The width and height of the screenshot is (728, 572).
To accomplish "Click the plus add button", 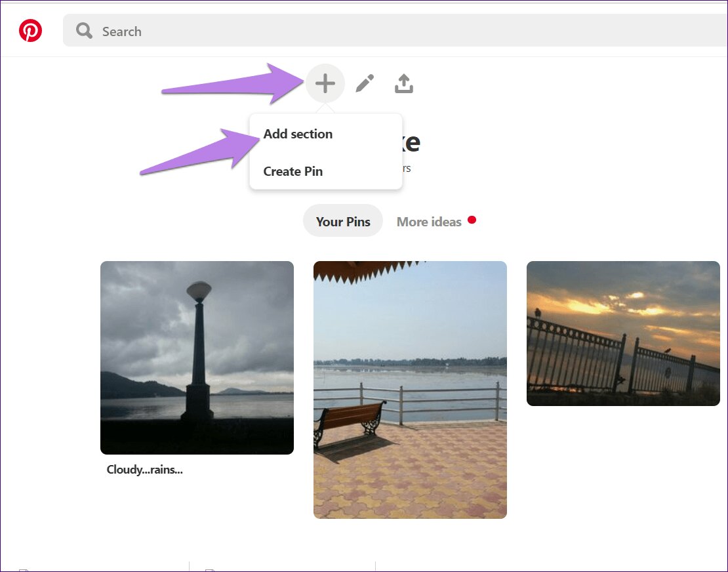I will (x=325, y=83).
